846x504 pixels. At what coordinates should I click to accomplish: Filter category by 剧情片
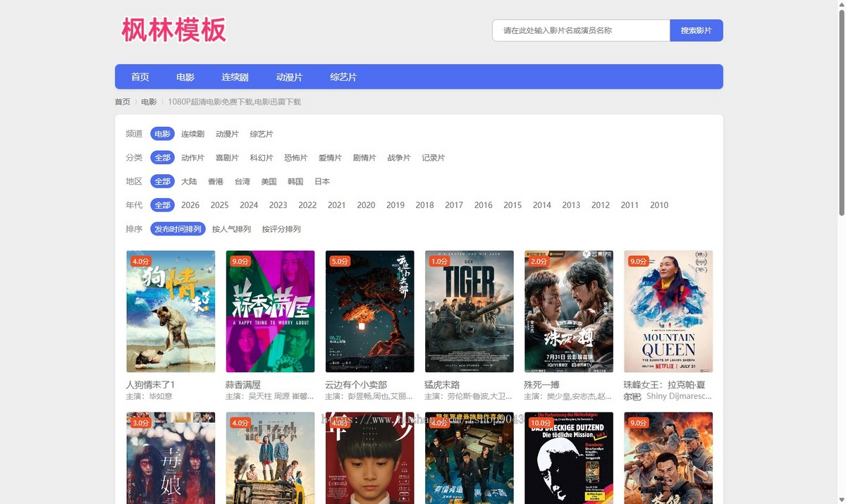(x=364, y=158)
